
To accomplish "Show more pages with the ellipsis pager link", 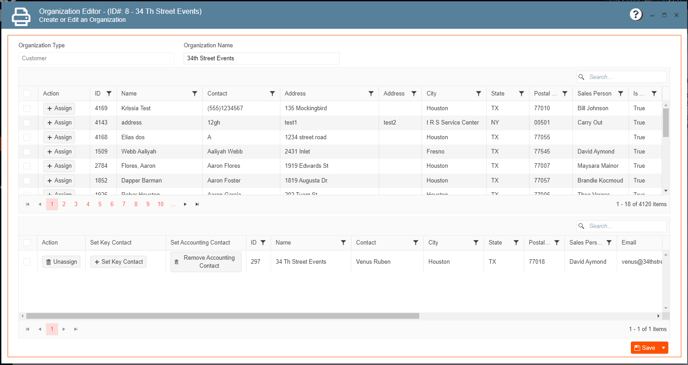I will (173, 204).
